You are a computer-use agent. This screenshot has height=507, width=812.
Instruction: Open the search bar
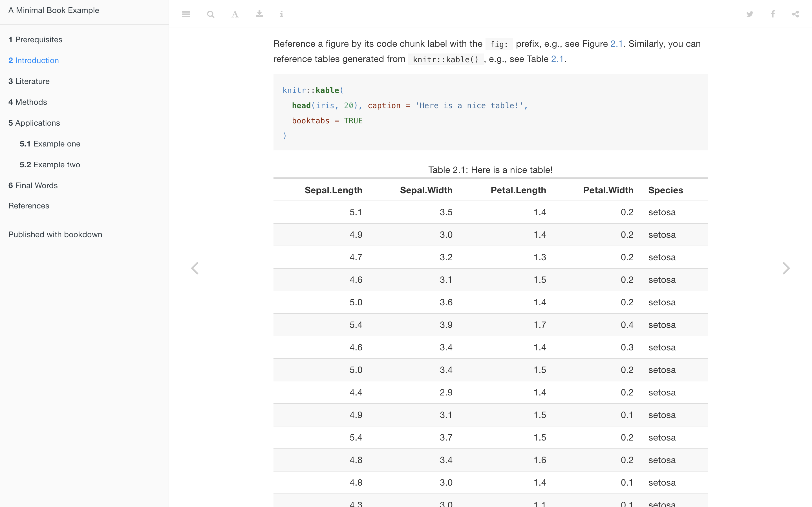[x=210, y=14]
